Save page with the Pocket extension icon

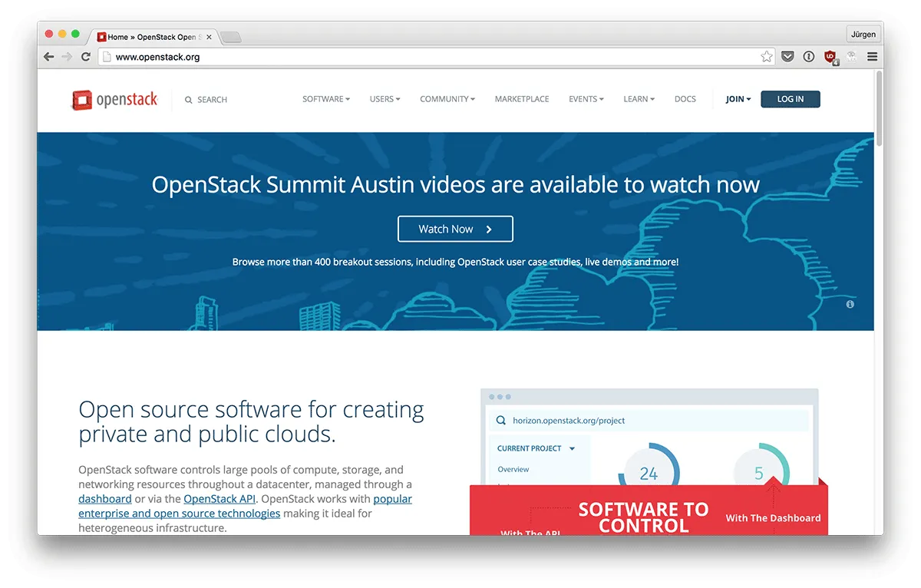(x=787, y=57)
